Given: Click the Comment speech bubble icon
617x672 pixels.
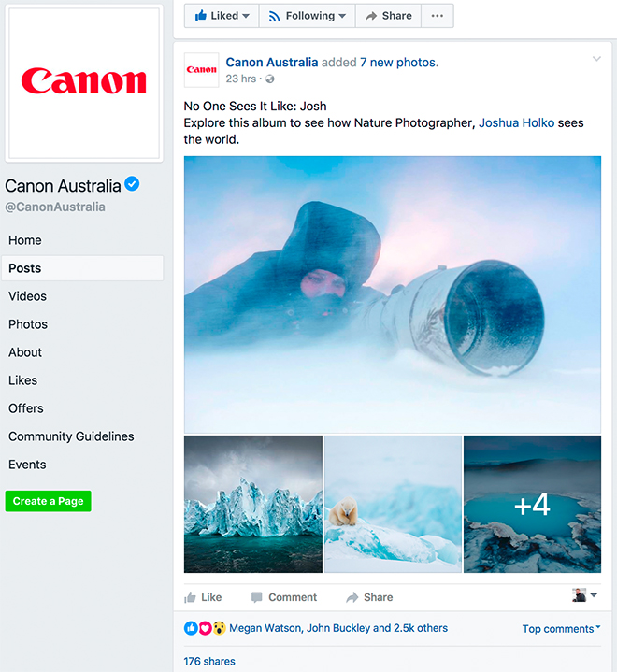Looking at the screenshot, I should (x=257, y=597).
